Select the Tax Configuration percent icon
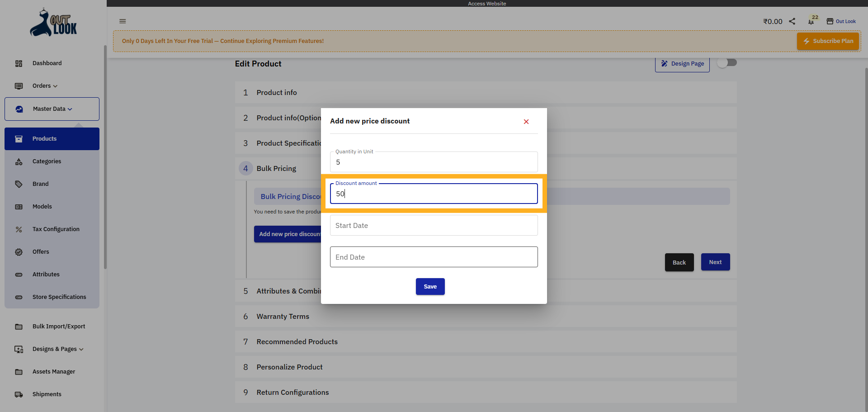Image resolution: width=868 pixels, height=412 pixels. (x=19, y=229)
